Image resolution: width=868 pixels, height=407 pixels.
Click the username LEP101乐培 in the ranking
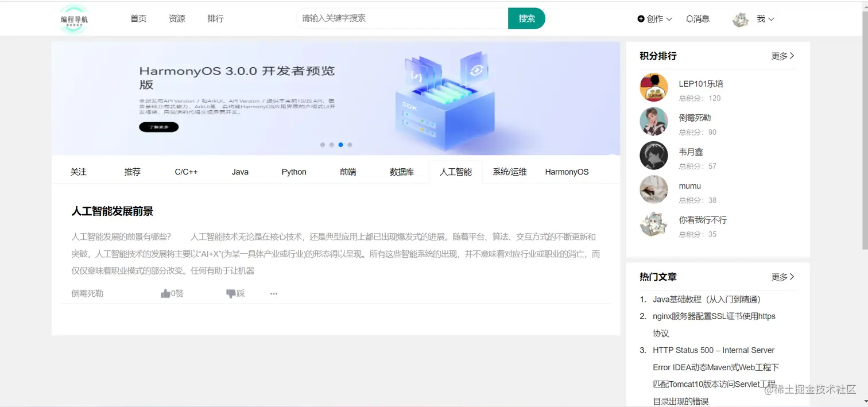(x=701, y=84)
